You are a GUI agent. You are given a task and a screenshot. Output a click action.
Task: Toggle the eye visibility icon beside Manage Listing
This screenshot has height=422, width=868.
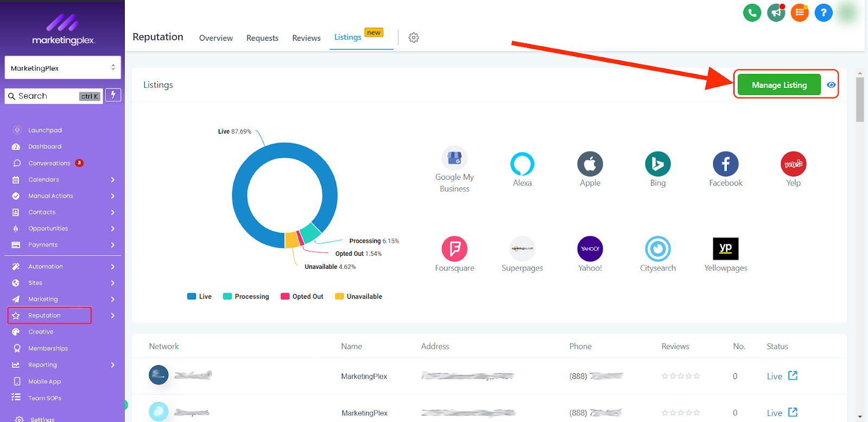pyautogui.click(x=831, y=85)
